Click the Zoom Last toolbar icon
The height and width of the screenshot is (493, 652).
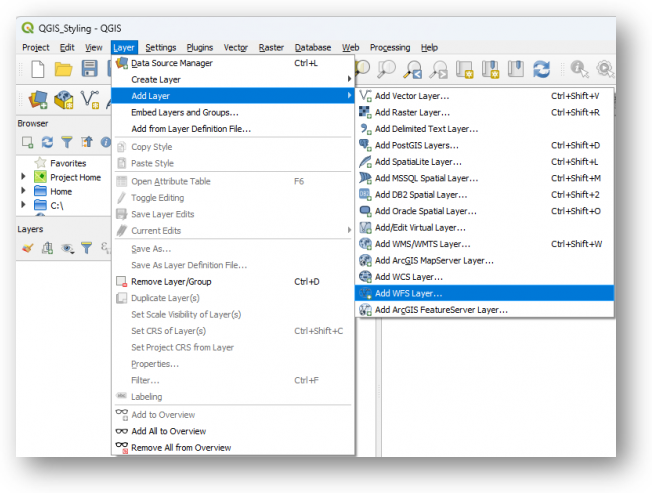[x=412, y=69]
